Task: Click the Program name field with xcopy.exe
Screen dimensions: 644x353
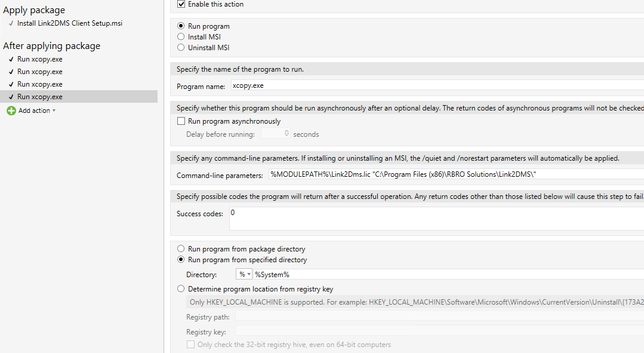Action: [x=437, y=85]
